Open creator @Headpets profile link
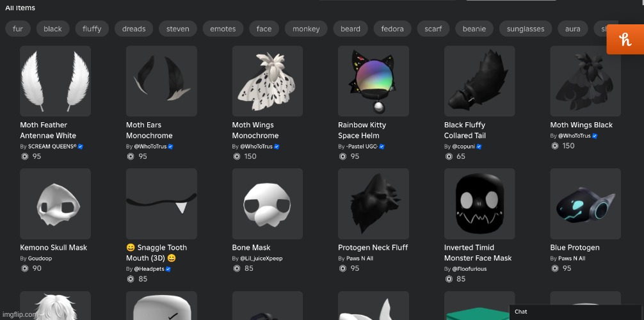The height and width of the screenshot is (320, 644). (x=149, y=269)
